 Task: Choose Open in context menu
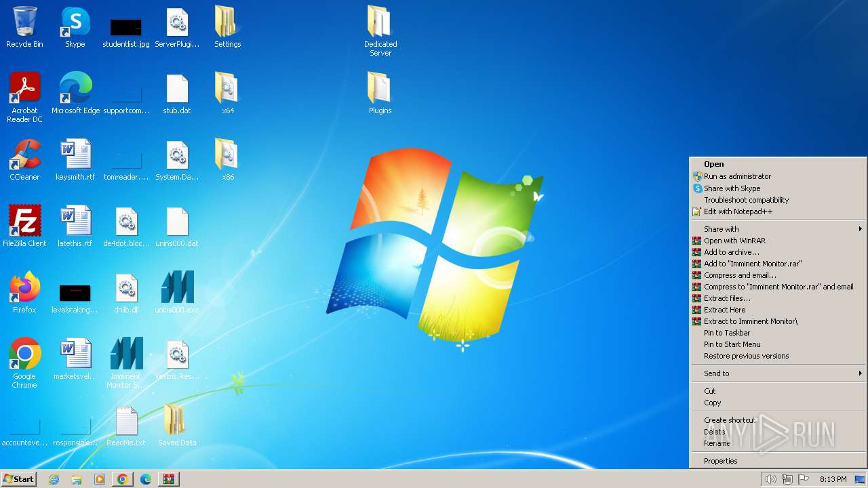778,164
